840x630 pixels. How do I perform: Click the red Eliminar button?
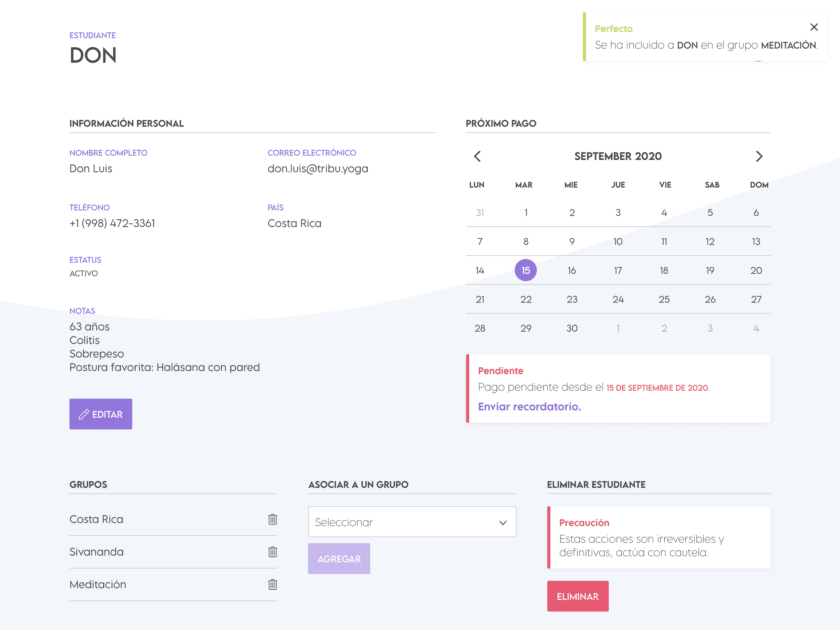coord(577,596)
